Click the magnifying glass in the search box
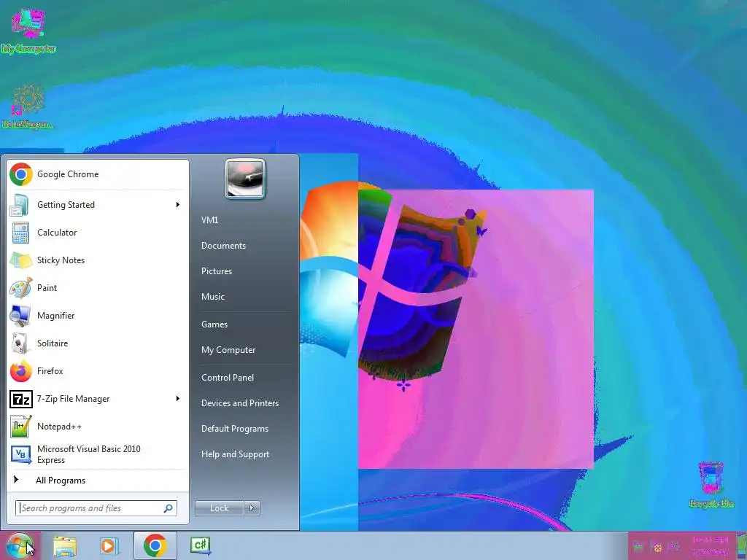 [x=169, y=508]
